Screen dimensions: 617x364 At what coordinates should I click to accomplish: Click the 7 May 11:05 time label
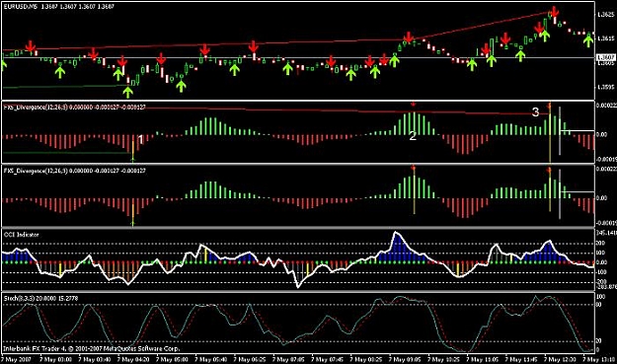click(x=483, y=359)
